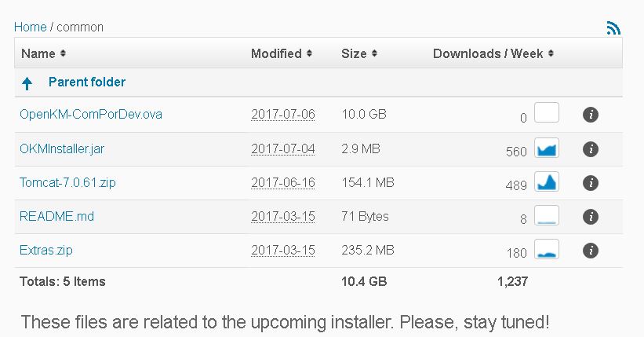644x337 pixels.
Task: Click the RSS feed icon
Action: pos(613,27)
